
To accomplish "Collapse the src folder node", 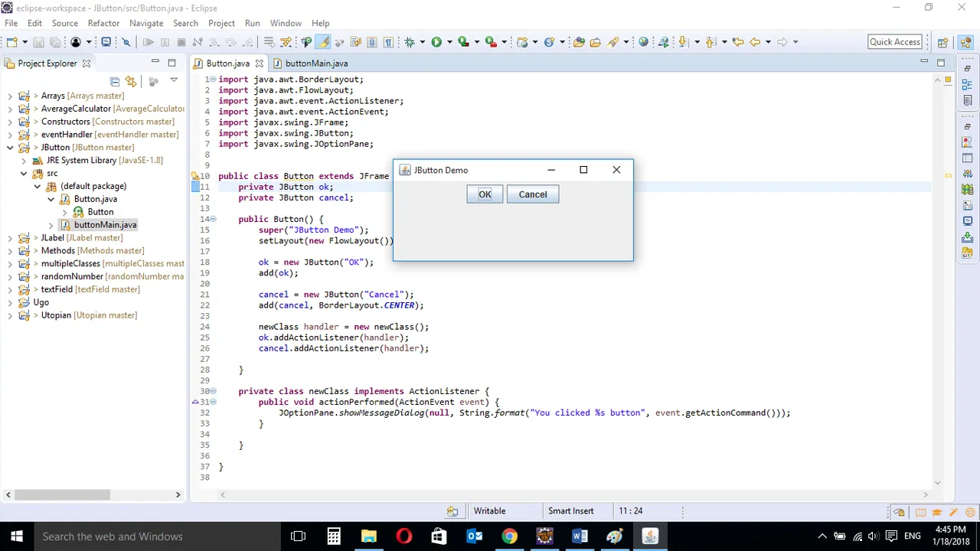I will 24,174.
